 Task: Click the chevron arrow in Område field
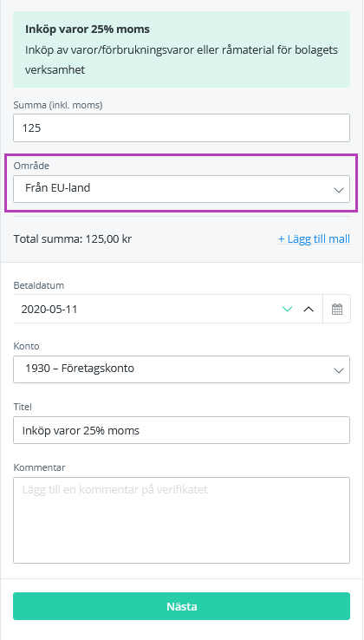click(x=339, y=190)
